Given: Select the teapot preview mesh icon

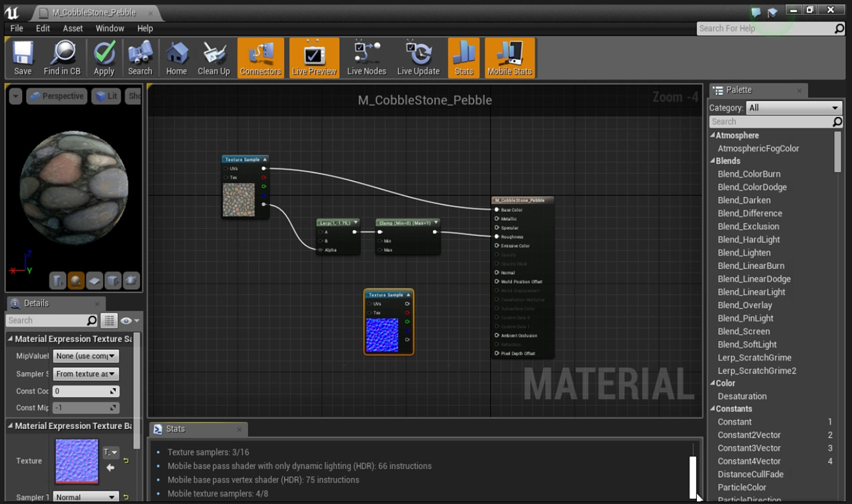Looking at the screenshot, I should point(131,280).
